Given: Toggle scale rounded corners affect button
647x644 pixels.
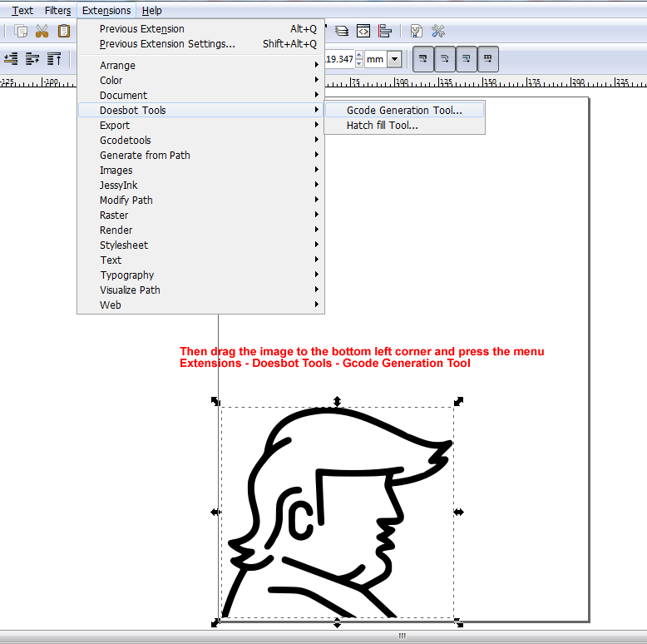Looking at the screenshot, I should click(x=445, y=59).
